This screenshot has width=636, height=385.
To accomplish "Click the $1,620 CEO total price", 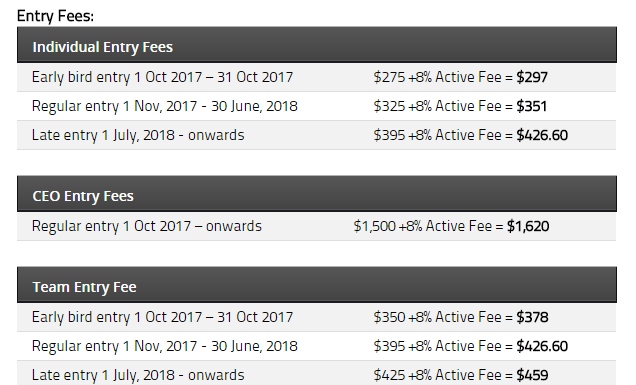I will (528, 226).
